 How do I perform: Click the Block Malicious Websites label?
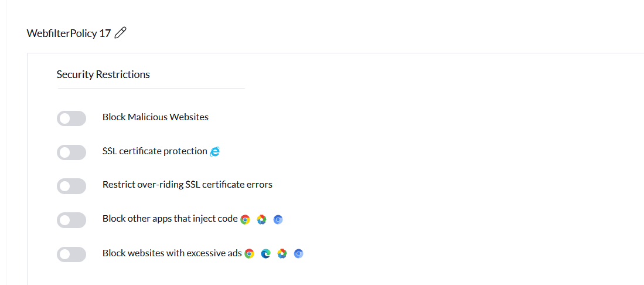155,117
